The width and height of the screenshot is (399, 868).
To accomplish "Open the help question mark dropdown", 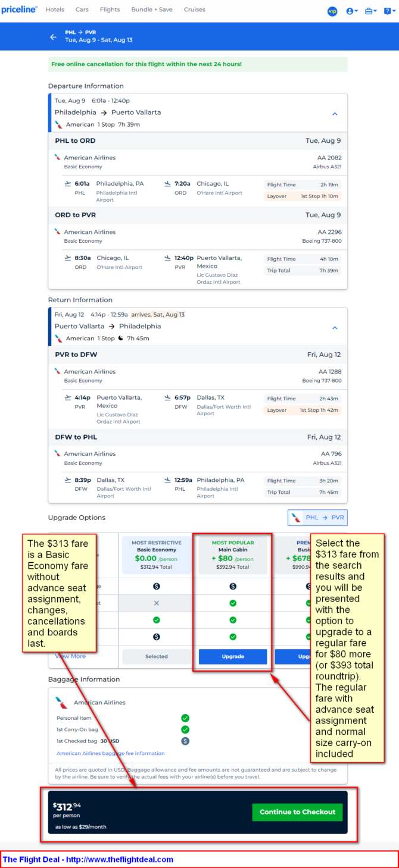I will [389, 11].
